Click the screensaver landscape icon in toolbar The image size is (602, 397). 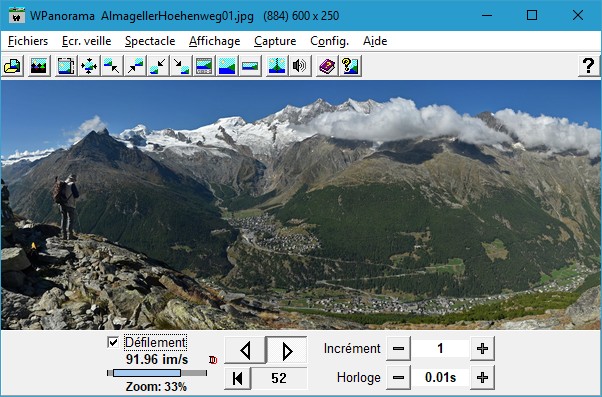pyautogui.click(x=39, y=66)
